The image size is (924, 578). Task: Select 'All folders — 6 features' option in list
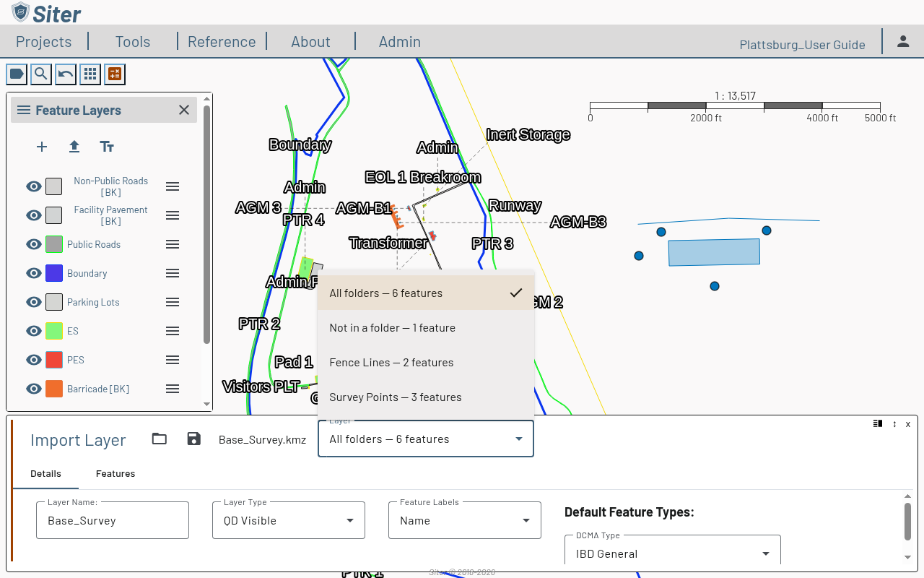coord(426,293)
